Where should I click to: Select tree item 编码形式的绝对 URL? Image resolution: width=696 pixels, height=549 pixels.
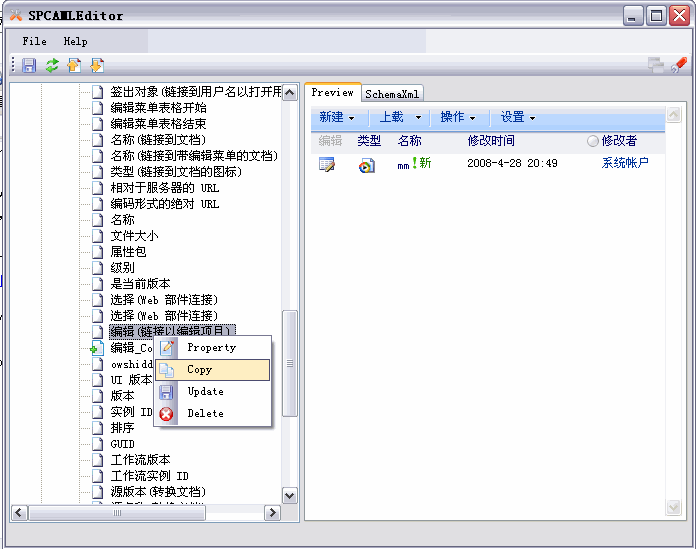point(165,204)
